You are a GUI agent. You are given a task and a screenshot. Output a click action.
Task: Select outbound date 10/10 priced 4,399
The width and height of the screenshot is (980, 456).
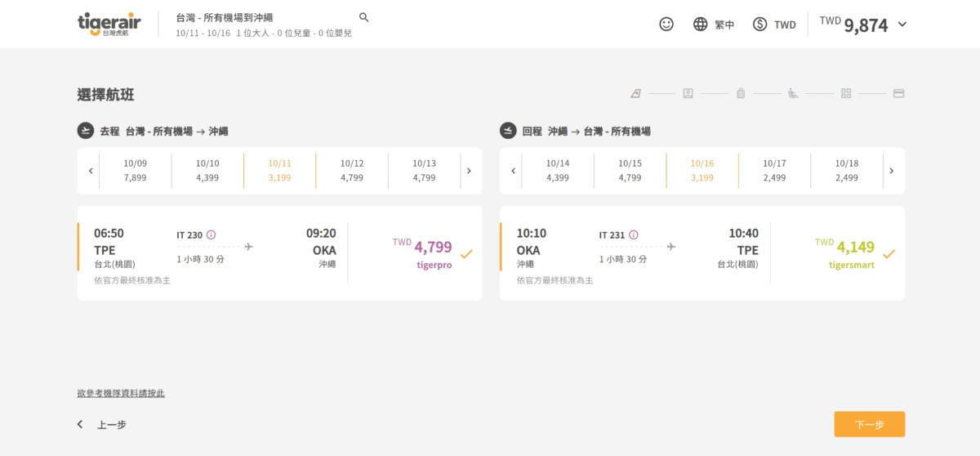tap(207, 171)
